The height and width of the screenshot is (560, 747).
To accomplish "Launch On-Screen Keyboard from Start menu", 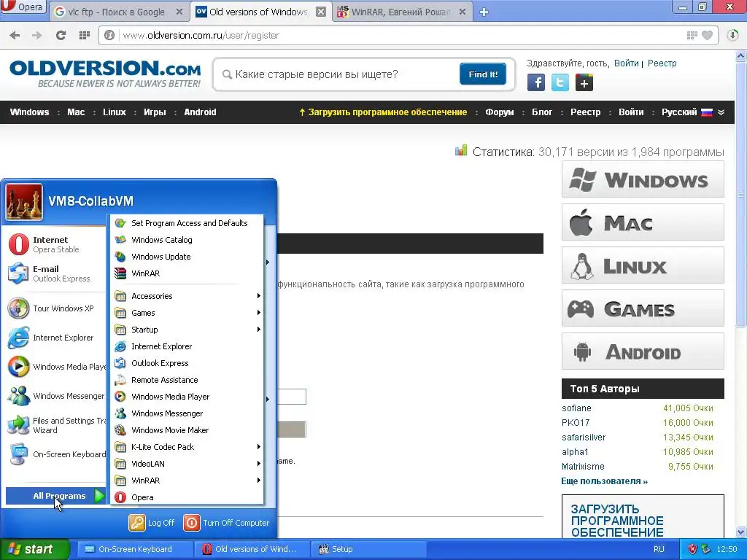I will [55, 454].
